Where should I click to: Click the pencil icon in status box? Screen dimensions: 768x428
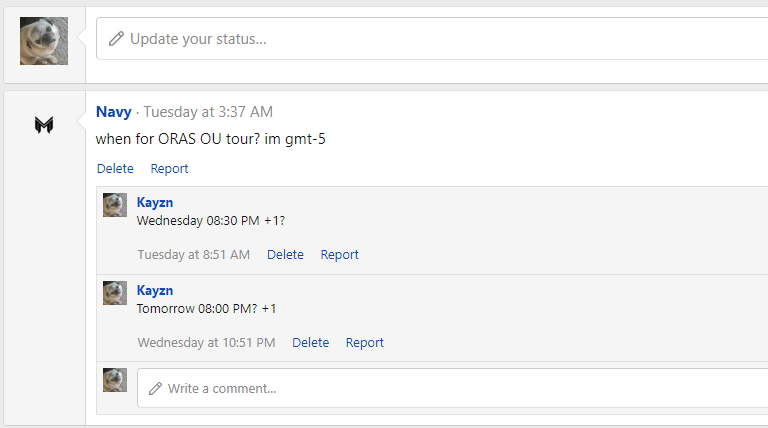coord(117,39)
